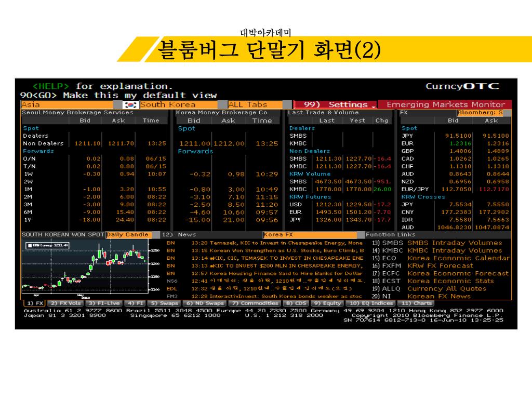Select JPY spot bid 91.5100
This screenshot has width=532, height=399.
458,136
